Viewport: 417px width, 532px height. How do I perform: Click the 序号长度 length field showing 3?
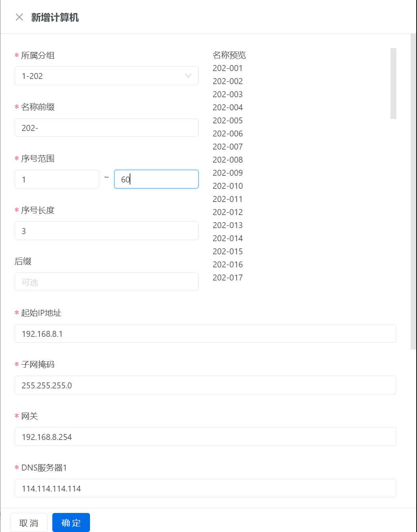(x=106, y=230)
